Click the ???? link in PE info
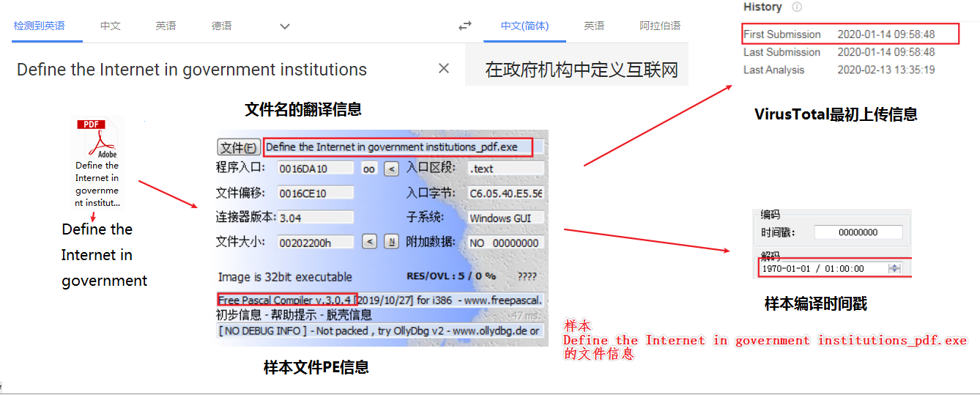 [527, 276]
